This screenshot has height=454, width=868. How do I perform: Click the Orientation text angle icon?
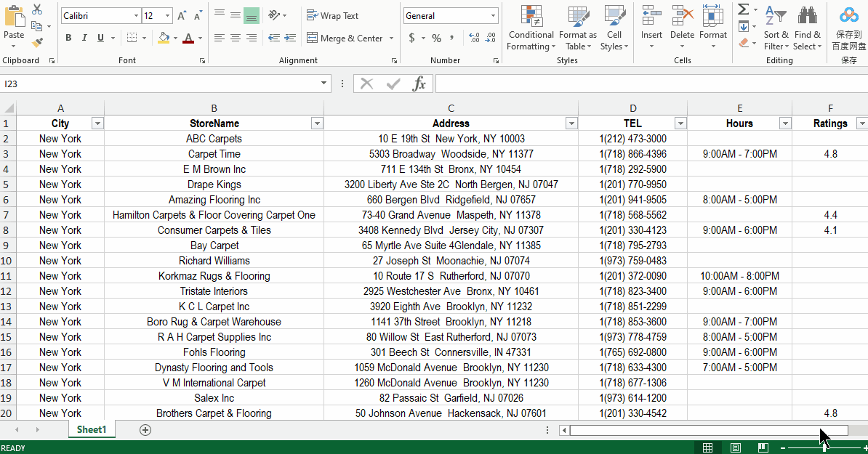point(274,15)
